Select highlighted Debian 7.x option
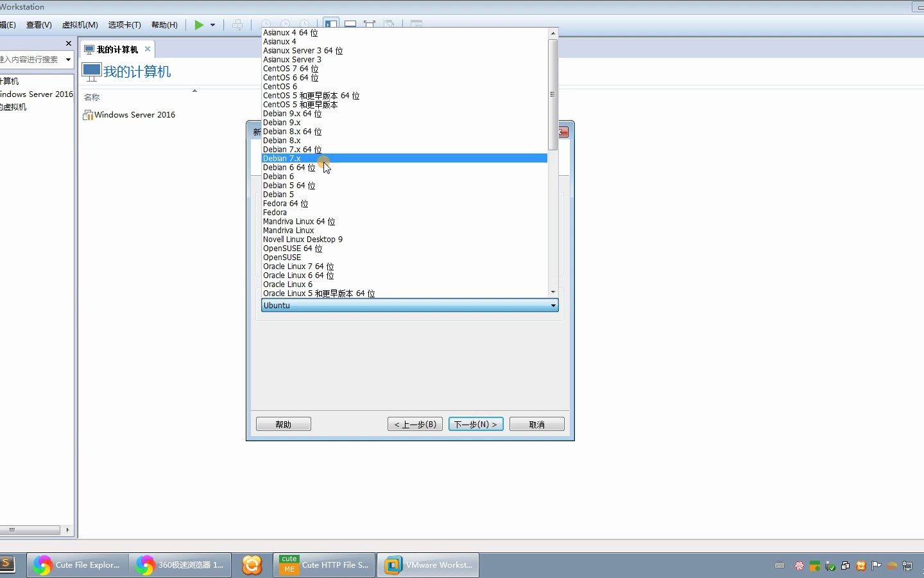Viewport: 924px width, 578px height. pos(404,159)
